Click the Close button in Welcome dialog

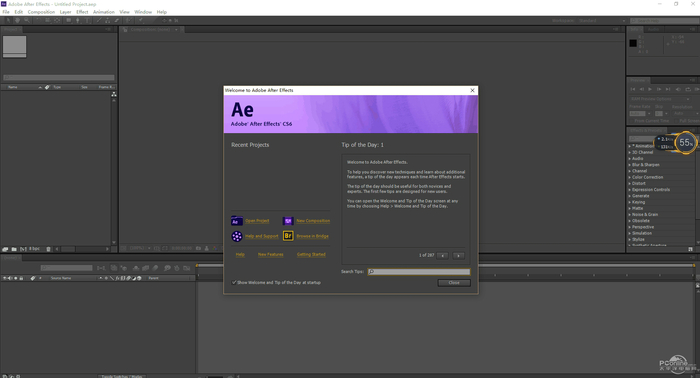pos(454,283)
